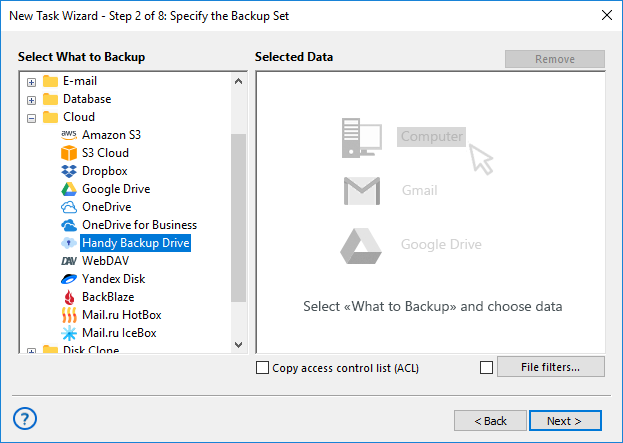Click the Dropbox logo icon
Screen dimensions: 623x443
(69, 171)
